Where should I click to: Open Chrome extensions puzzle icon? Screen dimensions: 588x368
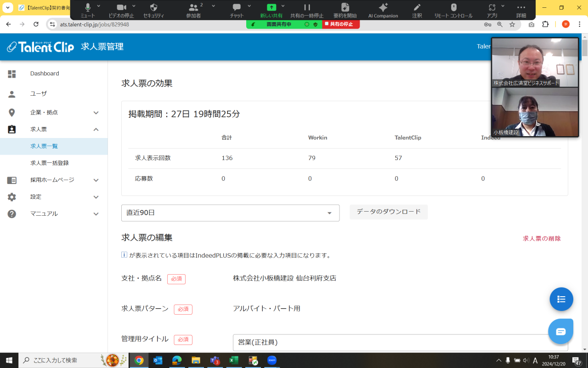pos(545,24)
